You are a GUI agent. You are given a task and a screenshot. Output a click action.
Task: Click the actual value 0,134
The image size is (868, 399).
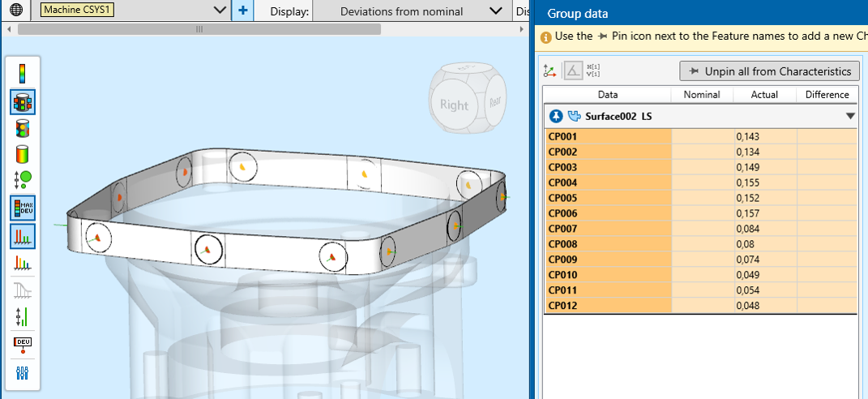click(747, 152)
